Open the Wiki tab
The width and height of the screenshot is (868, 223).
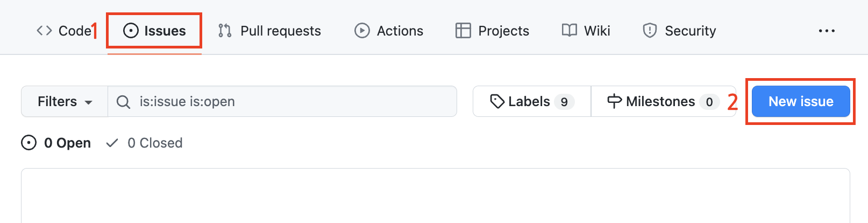coord(586,31)
